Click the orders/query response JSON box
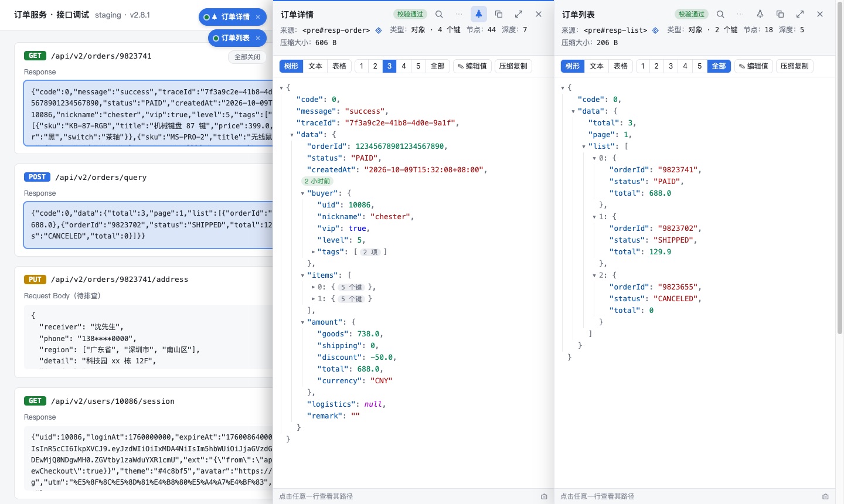The width and height of the screenshot is (844, 504). [149, 225]
